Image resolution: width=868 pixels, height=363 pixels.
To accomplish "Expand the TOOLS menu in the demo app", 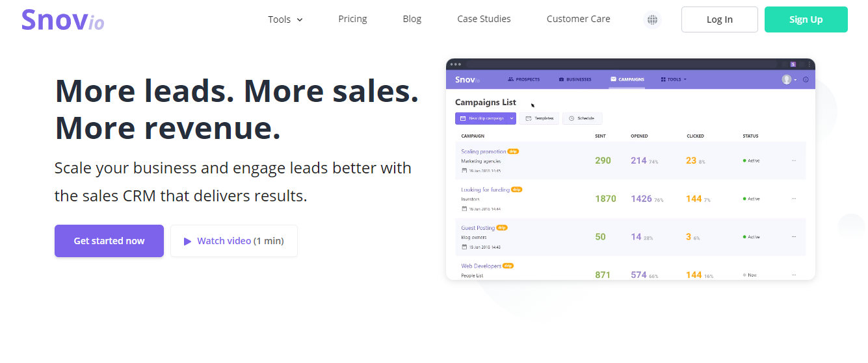I will tap(674, 79).
